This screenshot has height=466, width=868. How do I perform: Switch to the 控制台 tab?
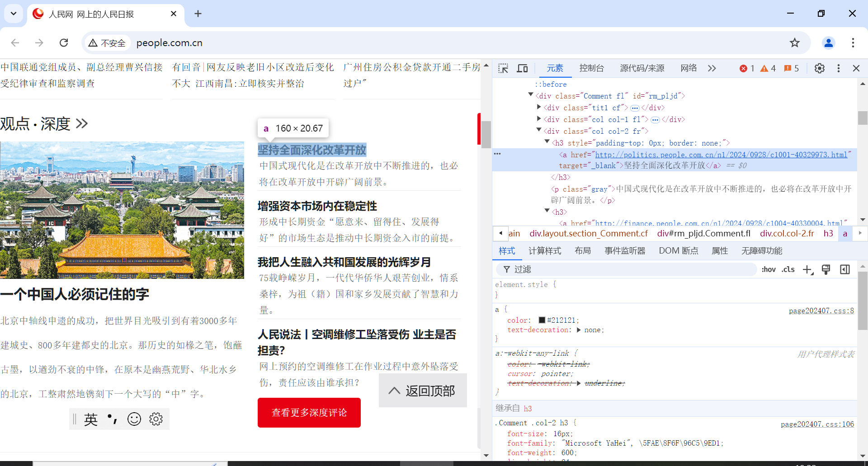point(591,68)
